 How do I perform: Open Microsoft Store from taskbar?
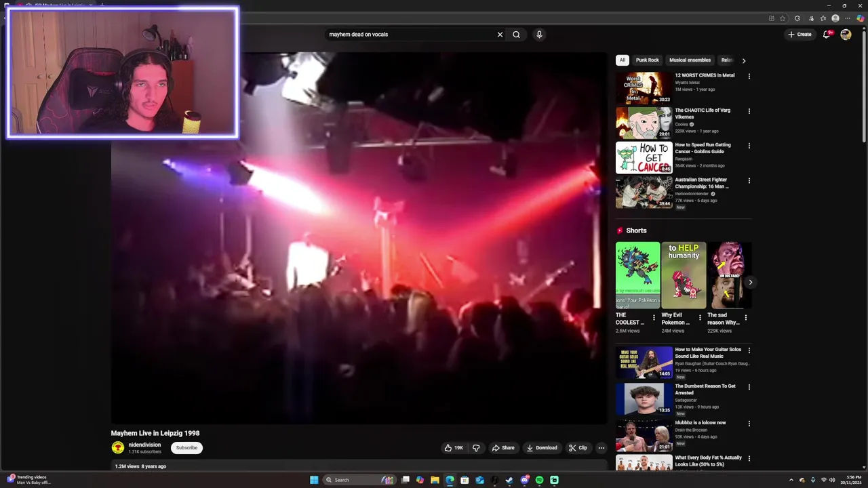coord(465,480)
